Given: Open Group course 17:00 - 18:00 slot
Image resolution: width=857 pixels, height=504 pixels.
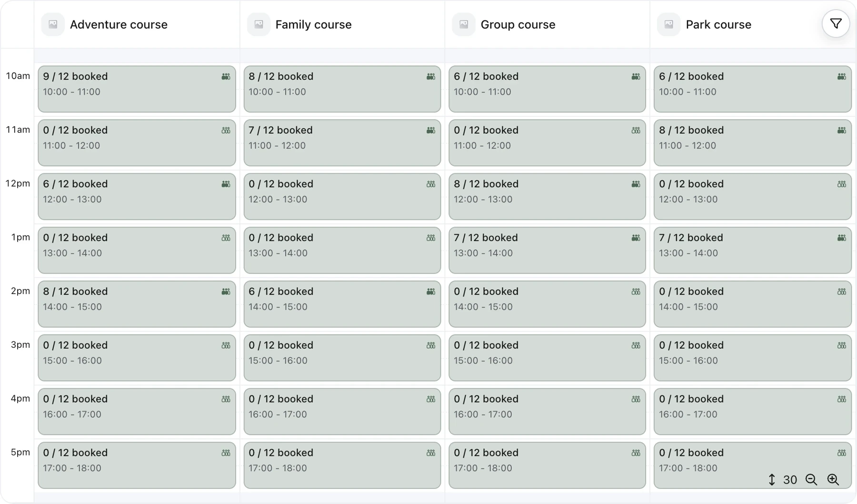Looking at the screenshot, I should coord(548,465).
